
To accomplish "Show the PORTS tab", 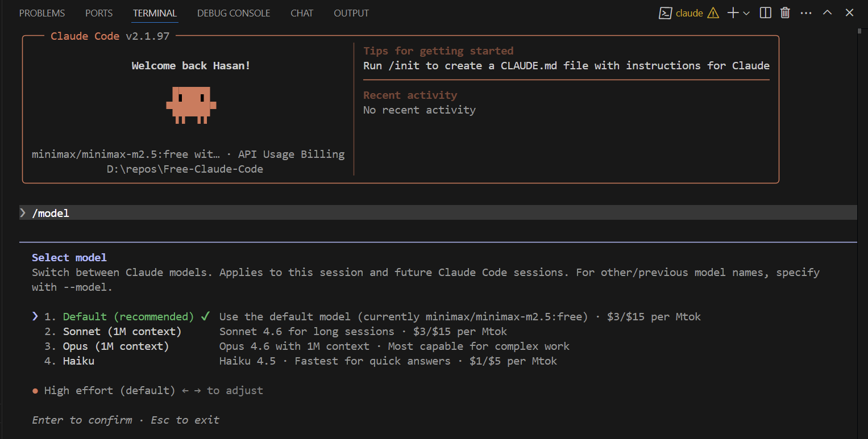I will point(99,13).
